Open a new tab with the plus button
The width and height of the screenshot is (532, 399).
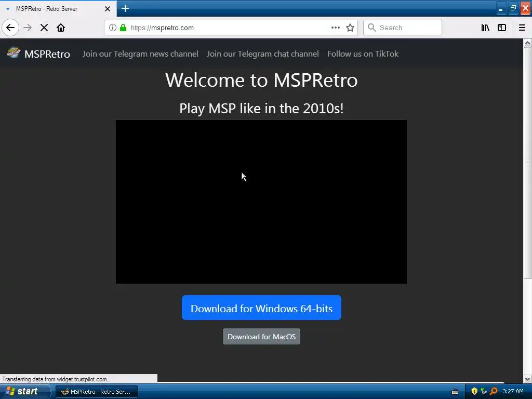click(x=125, y=8)
